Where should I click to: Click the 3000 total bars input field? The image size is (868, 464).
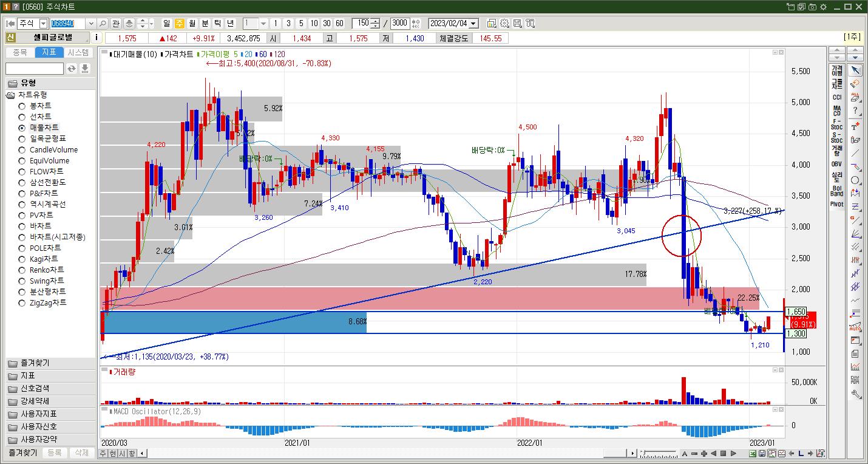400,24
